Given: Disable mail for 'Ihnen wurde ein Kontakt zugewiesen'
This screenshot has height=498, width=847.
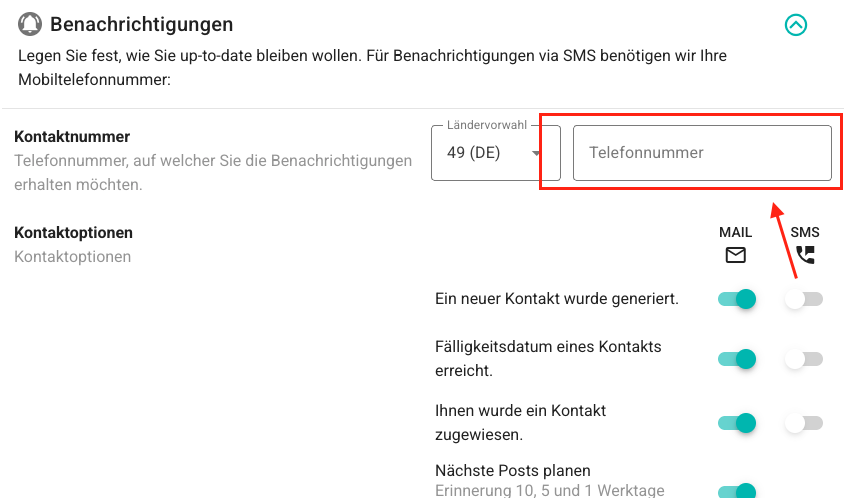Looking at the screenshot, I should (x=737, y=423).
